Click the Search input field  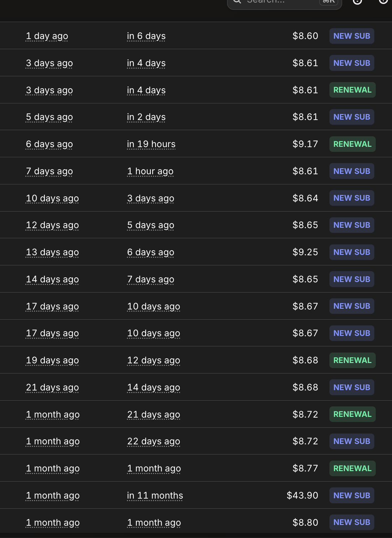coord(284,3)
